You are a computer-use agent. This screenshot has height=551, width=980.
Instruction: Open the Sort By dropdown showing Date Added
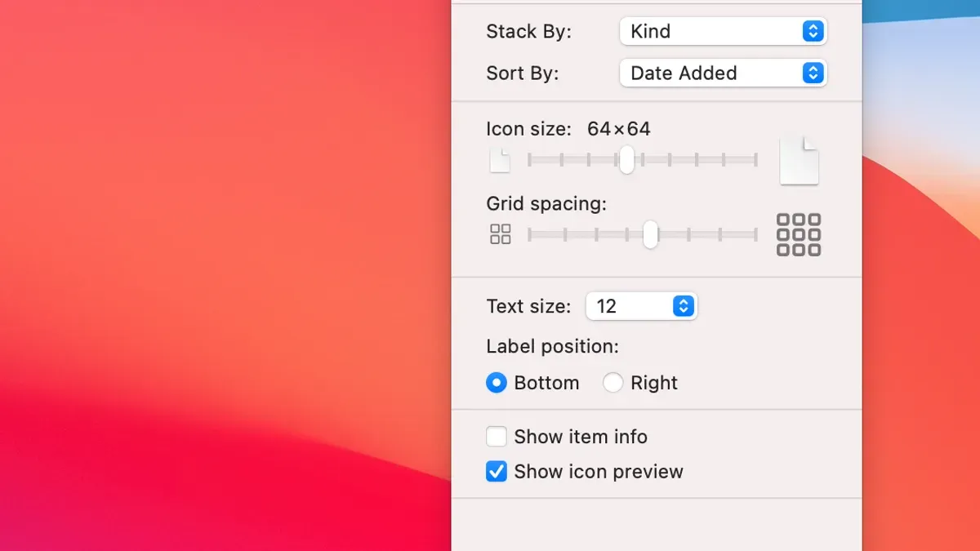pyautogui.click(x=723, y=73)
